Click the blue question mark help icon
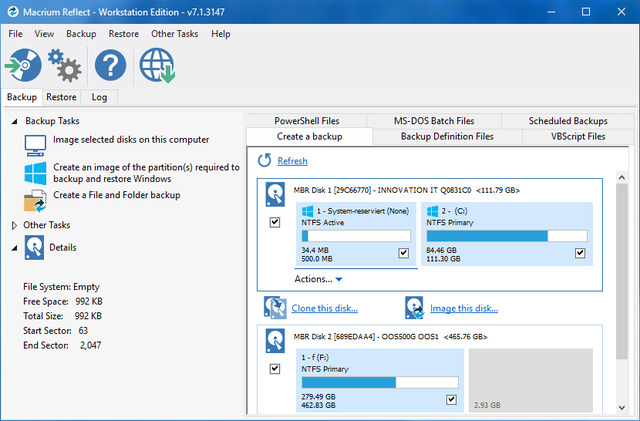Image resolution: width=640 pixels, height=421 pixels. 110,67
